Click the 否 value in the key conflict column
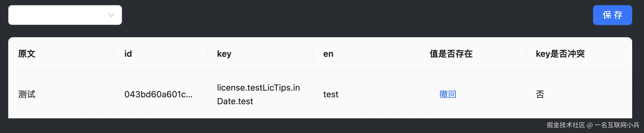644x133 pixels. click(x=540, y=94)
